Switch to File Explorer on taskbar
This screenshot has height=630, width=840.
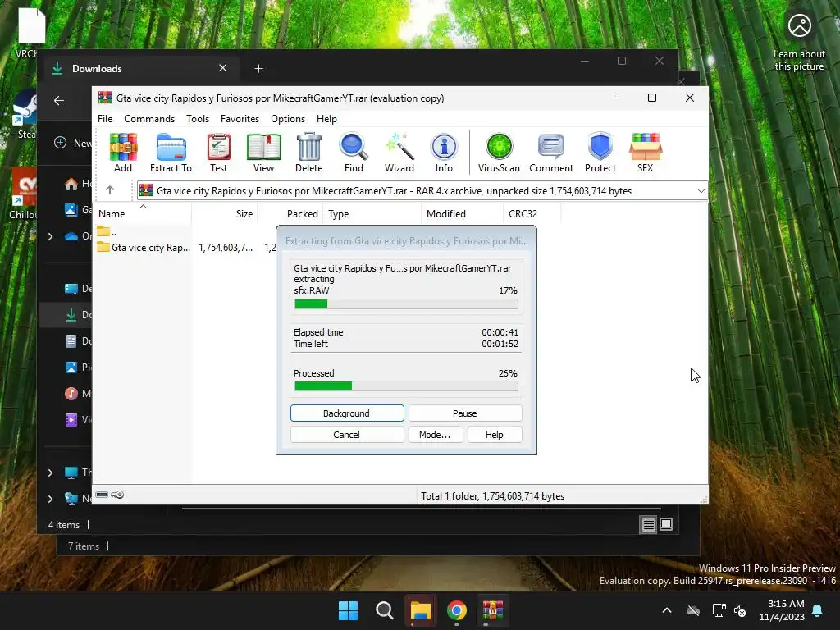(x=421, y=610)
